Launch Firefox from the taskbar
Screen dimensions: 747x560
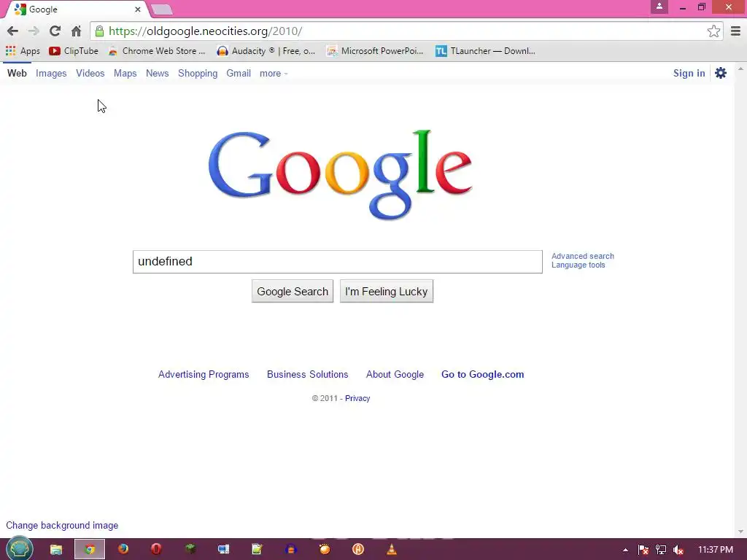pyautogui.click(x=123, y=549)
